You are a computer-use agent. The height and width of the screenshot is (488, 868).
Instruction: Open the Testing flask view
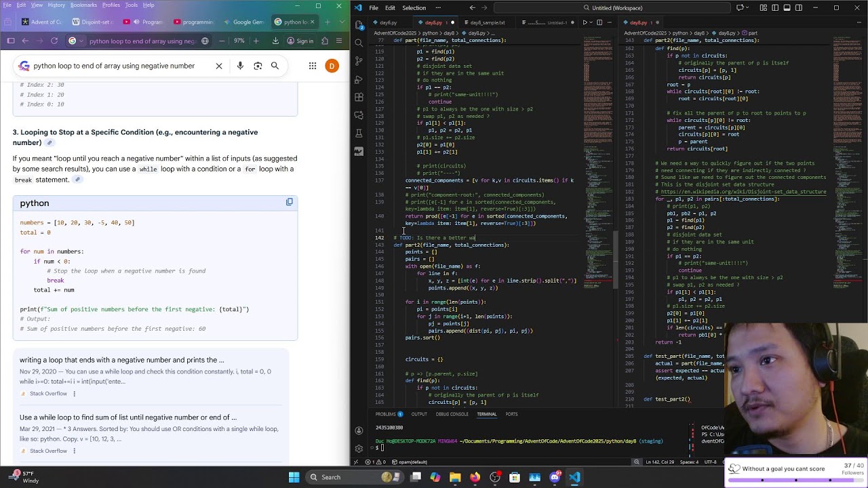[359, 133]
